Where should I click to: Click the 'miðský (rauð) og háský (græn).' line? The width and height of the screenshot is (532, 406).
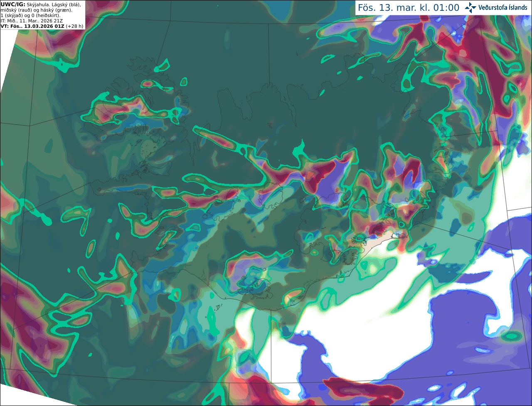pos(36,10)
